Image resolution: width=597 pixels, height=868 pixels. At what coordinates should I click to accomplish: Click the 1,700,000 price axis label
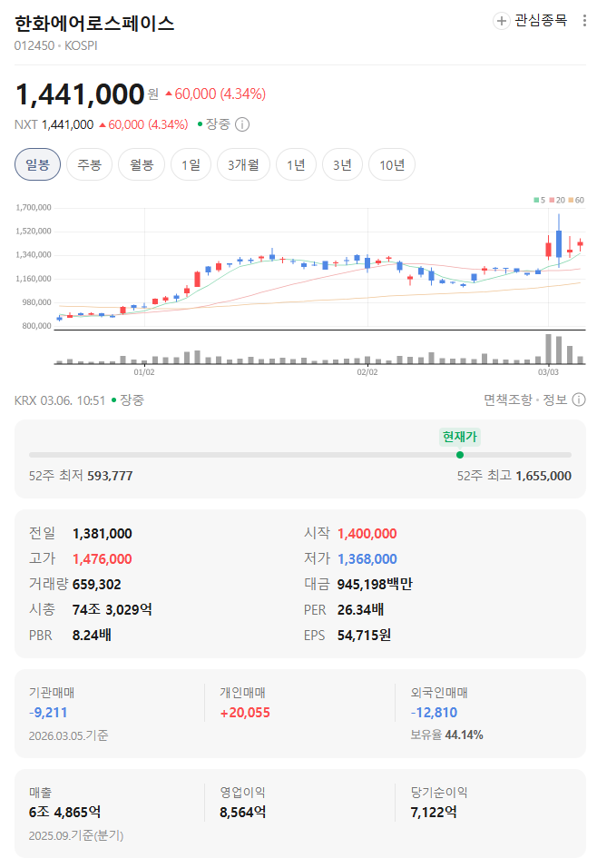point(34,208)
